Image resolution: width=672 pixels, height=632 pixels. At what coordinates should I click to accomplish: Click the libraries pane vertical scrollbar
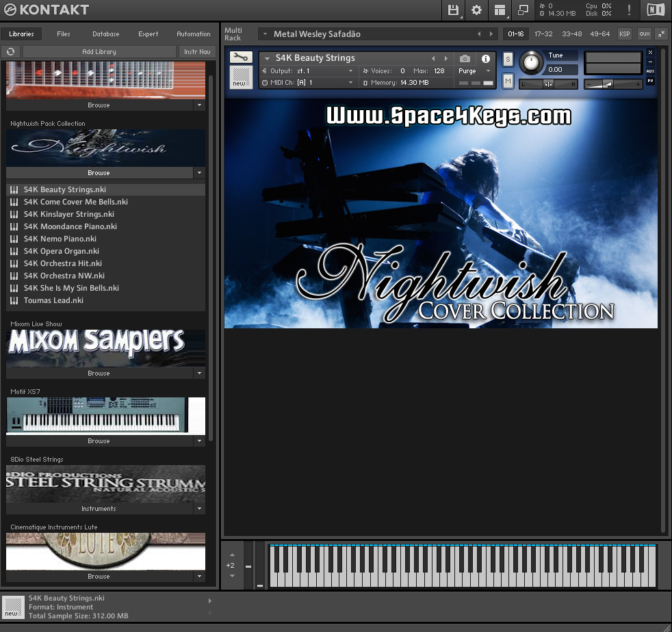(x=211, y=259)
